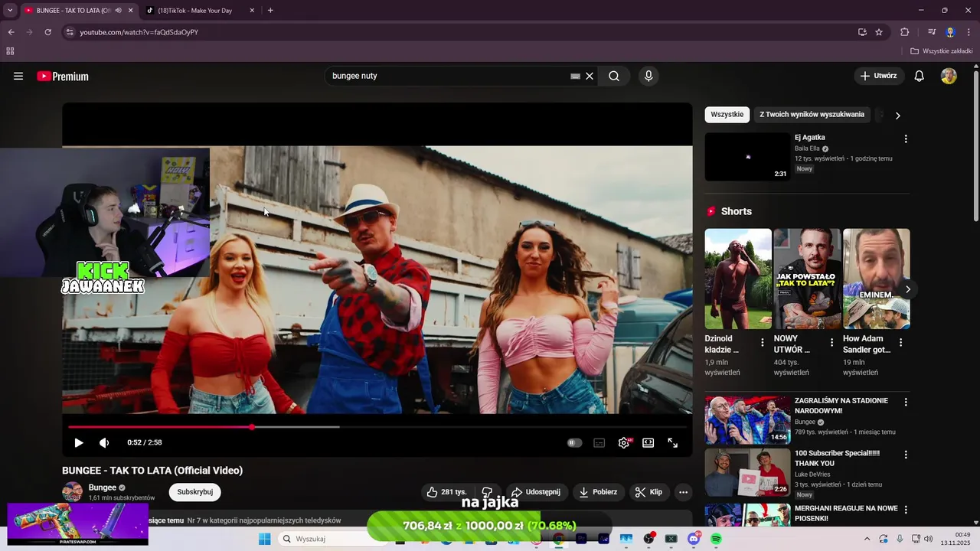Viewport: 980px width, 551px height.
Task: Select the Wszystkie filter chip
Action: click(727, 115)
